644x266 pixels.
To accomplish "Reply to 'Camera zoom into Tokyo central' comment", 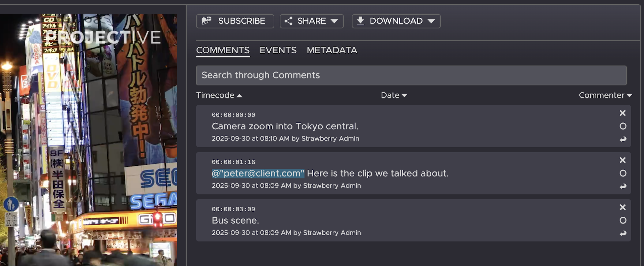I will [x=623, y=139].
